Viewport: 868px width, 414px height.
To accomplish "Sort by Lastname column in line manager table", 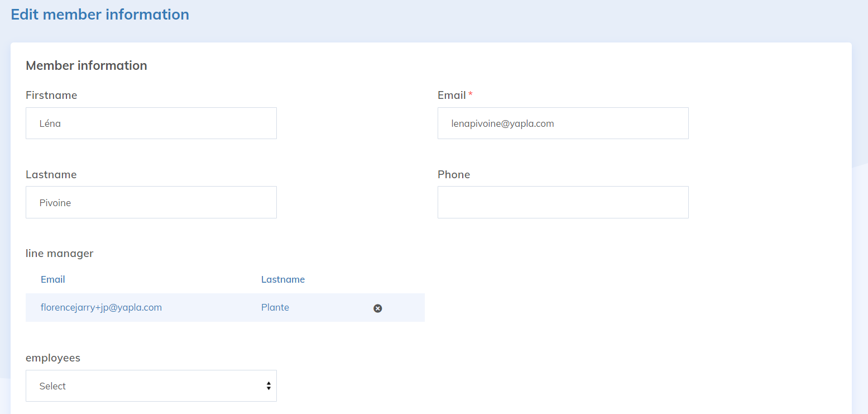I will click(x=282, y=279).
